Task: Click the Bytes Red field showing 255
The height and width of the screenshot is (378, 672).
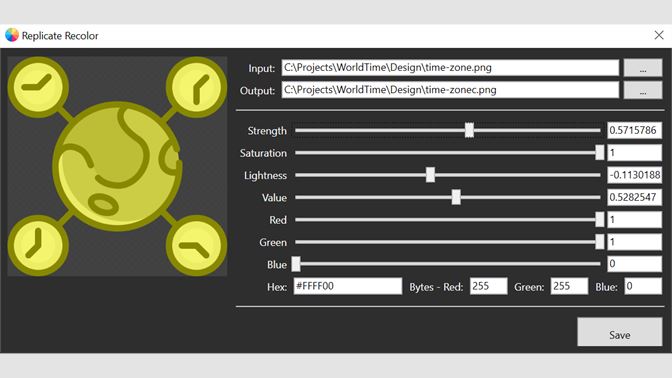Action: point(489,286)
